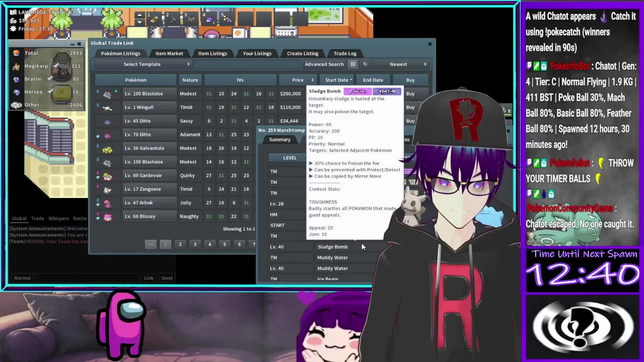Close the Global Trade Link window
The height and width of the screenshot is (362, 644).
pos(430,44)
